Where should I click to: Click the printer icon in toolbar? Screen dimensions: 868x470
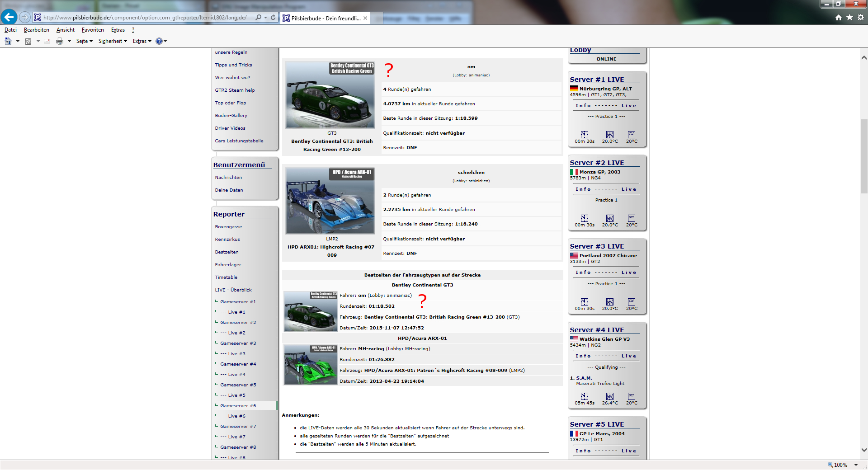coord(59,41)
